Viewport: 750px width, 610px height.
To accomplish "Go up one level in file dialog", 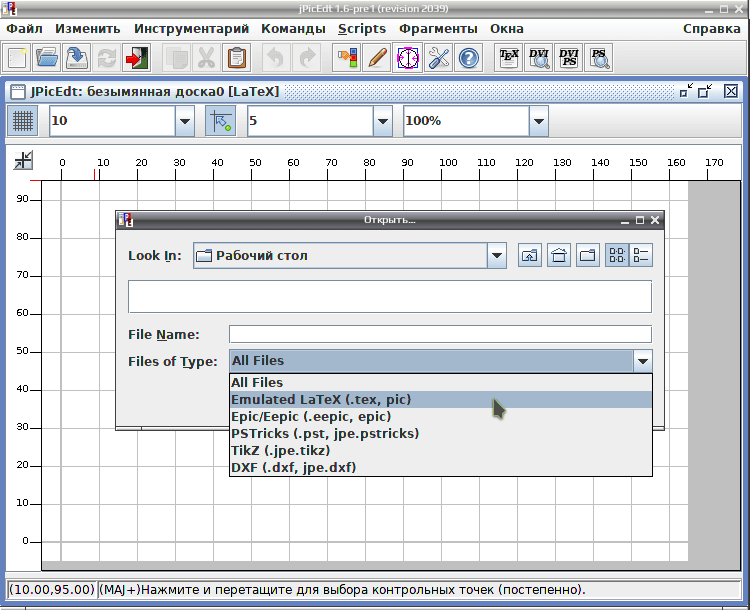I will tap(529, 255).
